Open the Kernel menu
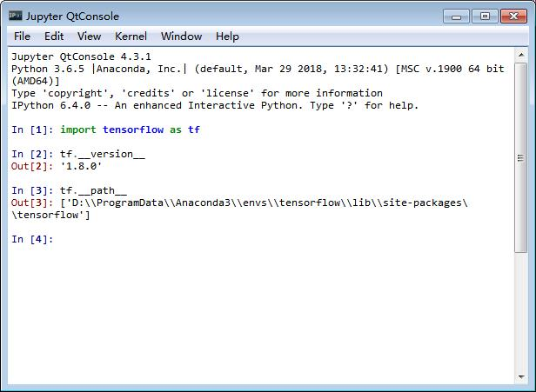The image size is (536, 392). 131,37
